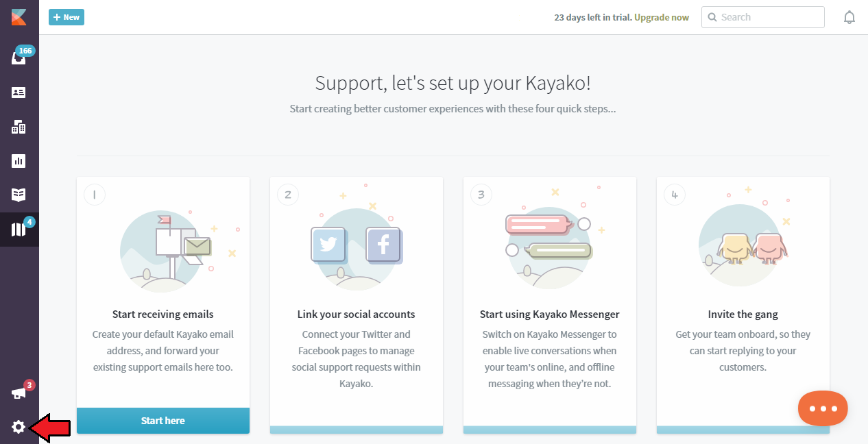Open the megaphone announcements icon
This screenshot has height=444, width=868.
(19, 393)
